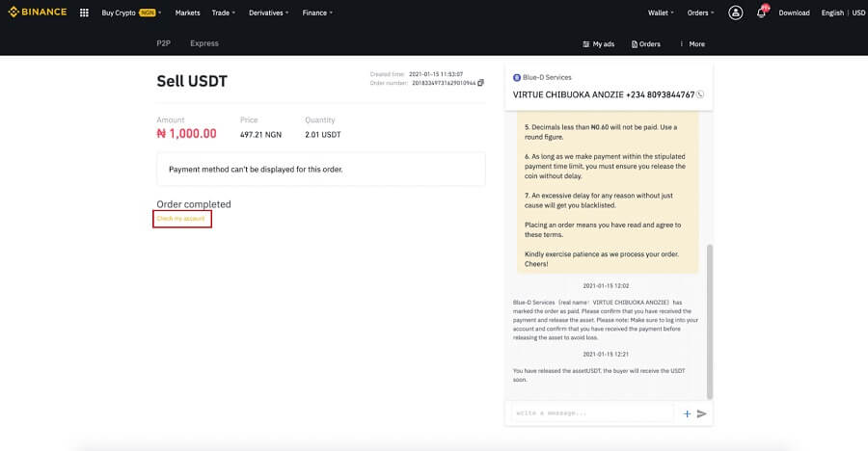The width and height of the screenshot is (868, 451).
Task: Click the order number value
Action: click(444, 83)
